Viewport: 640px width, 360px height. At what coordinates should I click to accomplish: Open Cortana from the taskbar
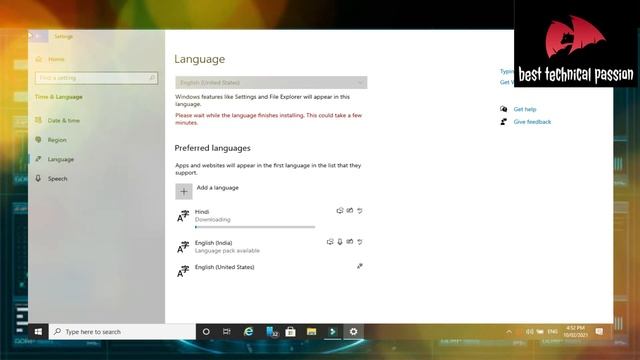click(206, 332)
